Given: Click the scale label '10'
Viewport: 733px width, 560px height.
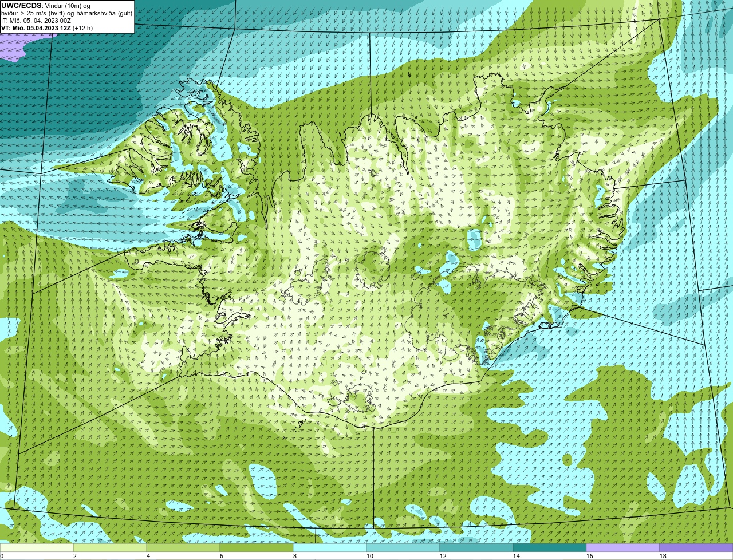Looking at the screenshot, I should click(x=369, y=556).
